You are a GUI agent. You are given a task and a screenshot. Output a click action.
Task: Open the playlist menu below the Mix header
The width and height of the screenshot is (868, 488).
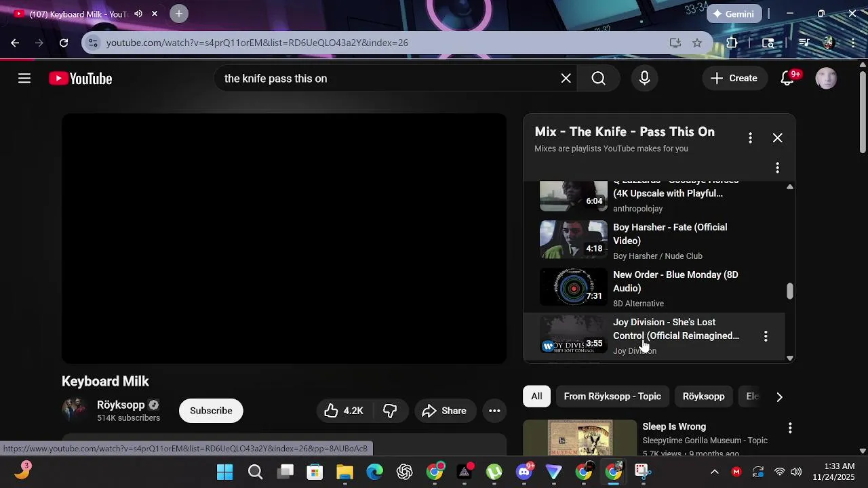(777, 167)
